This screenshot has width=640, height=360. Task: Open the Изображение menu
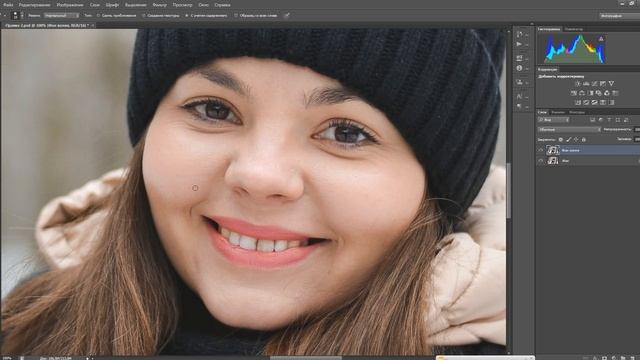pyautogui.click(x=70, y=5)
